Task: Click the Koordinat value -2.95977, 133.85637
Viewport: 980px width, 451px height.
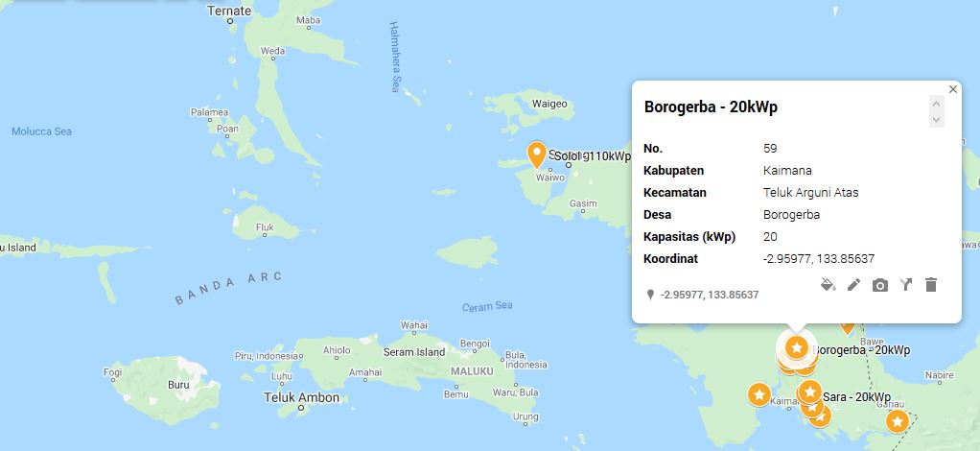Action: 819,259
